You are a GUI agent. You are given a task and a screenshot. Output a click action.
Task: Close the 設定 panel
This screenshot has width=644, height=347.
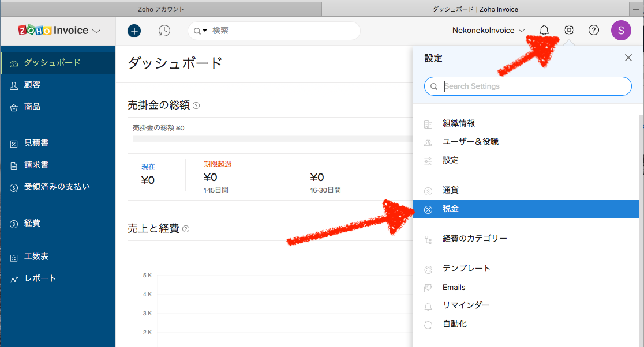point(628,58)
